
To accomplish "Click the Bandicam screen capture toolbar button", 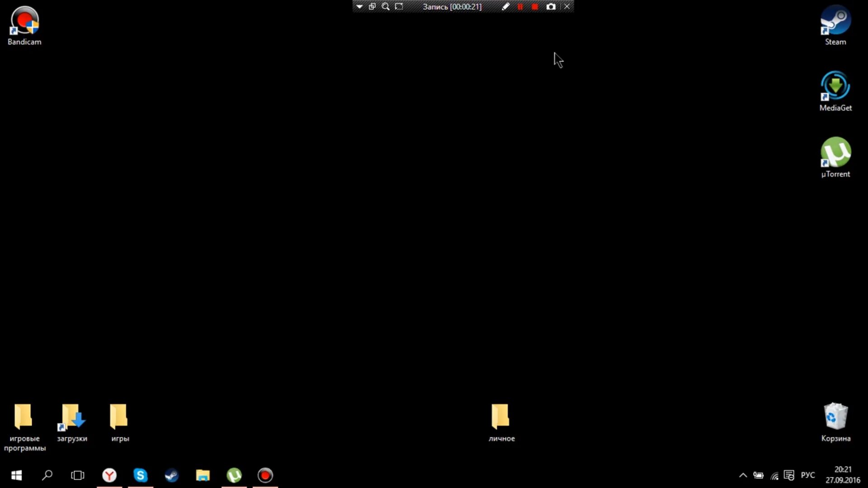I will coord(551,7).
